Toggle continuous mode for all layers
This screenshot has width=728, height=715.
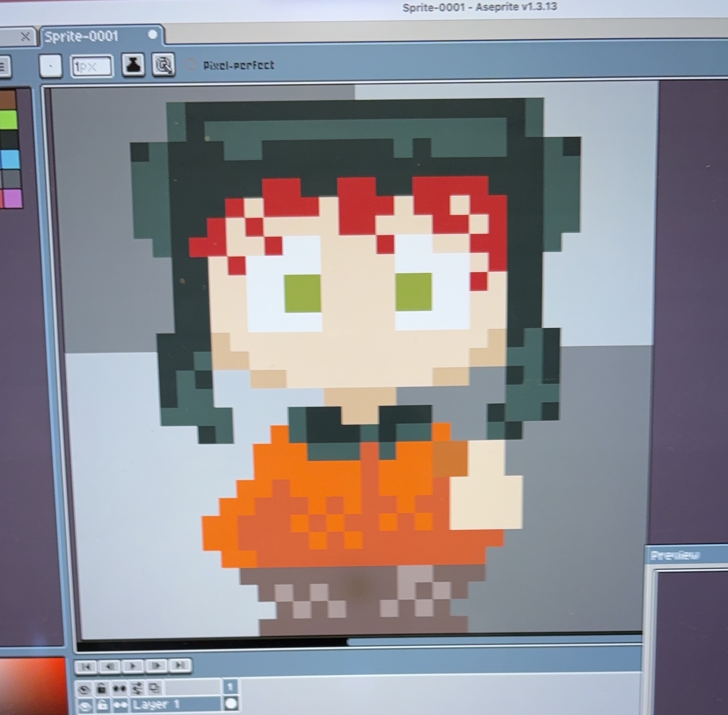coord(119,688)
